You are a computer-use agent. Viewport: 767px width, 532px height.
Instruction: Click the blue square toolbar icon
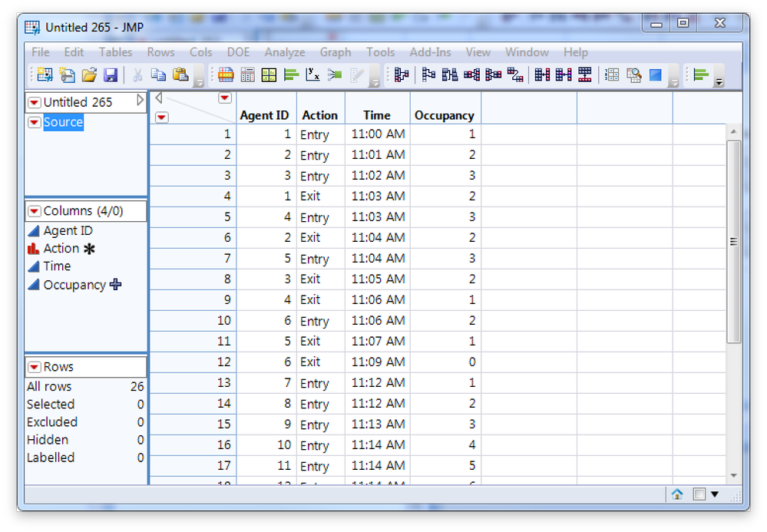[x=656, y=74]
